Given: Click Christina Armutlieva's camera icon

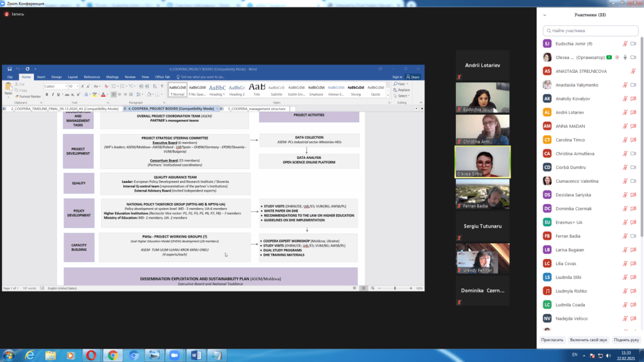Looking at the screenshot, I should tap(634, 153).
